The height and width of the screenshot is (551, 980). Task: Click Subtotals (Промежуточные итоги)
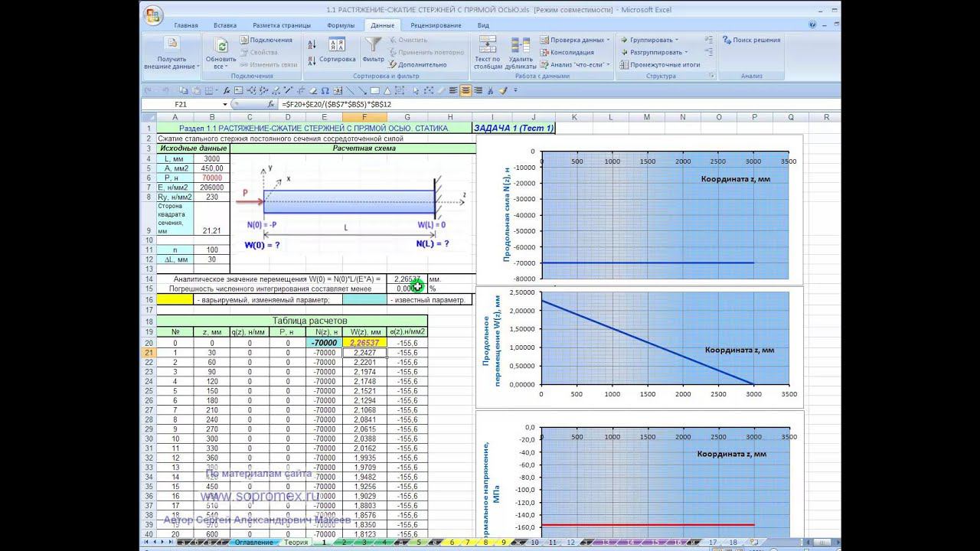[x=660, y=64]
